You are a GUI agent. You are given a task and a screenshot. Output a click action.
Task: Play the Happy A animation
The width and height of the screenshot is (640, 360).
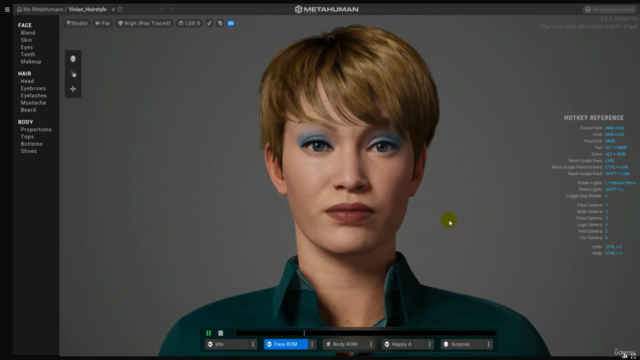404,344
